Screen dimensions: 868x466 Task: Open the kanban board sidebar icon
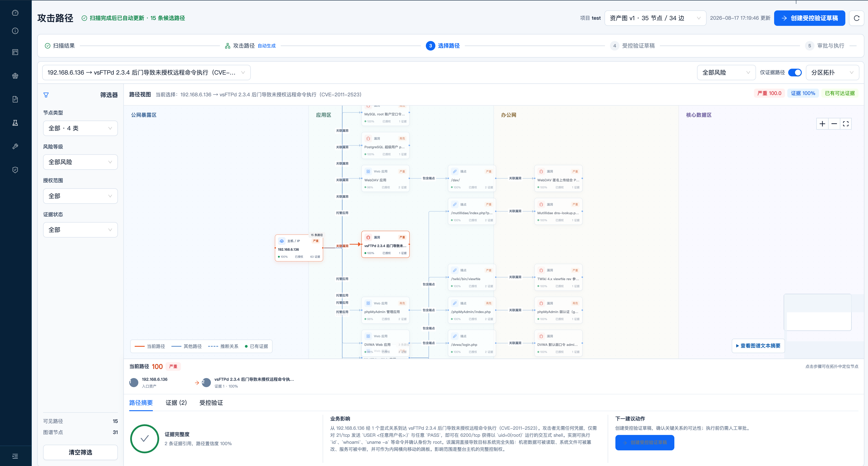15,52
